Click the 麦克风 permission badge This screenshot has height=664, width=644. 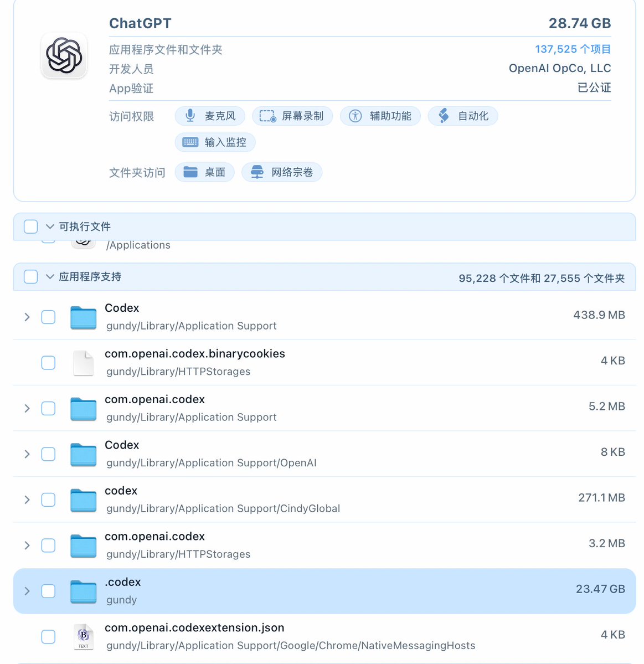pos(210,116)
